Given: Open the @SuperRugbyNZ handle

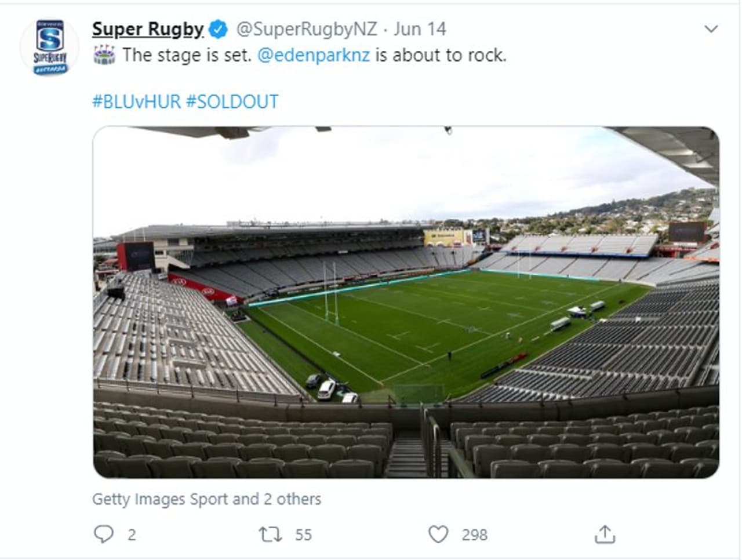Looking at the screenshot, I should click(307, 29).
